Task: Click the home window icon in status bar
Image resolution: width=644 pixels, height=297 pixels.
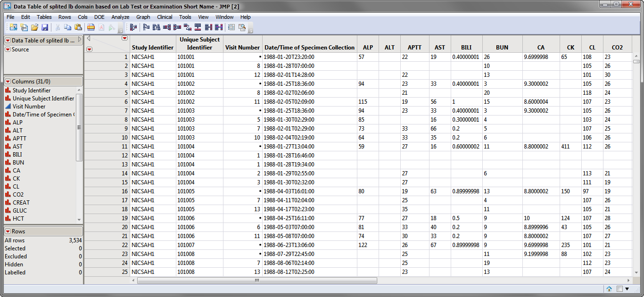Action: (x=609, y=289)
